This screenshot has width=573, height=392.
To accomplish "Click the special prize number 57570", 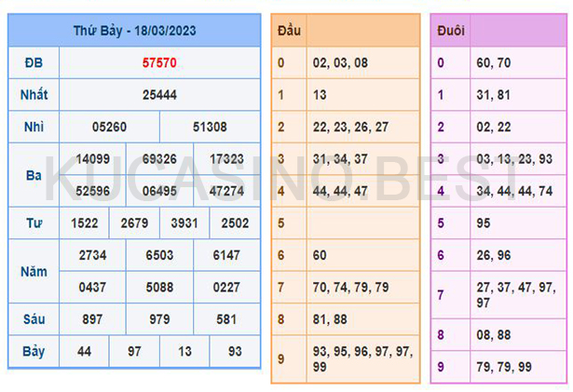I will [159, 63].
